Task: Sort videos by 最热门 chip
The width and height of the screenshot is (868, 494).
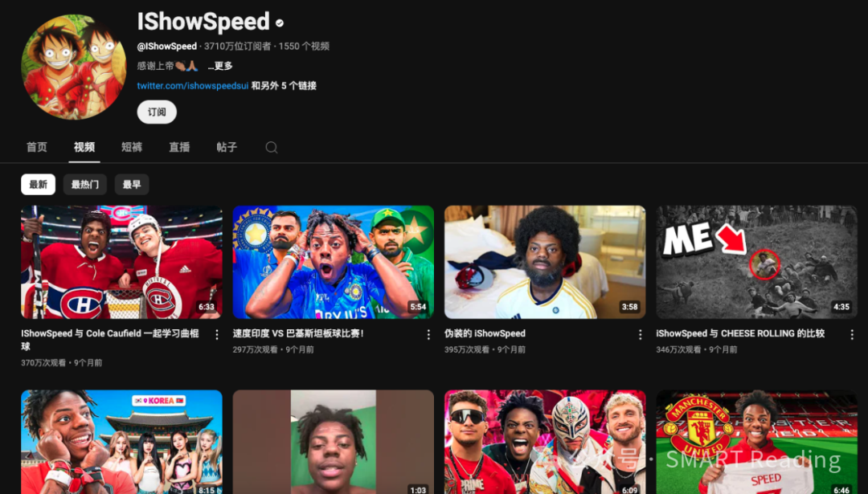Action: tap(84, 184)
